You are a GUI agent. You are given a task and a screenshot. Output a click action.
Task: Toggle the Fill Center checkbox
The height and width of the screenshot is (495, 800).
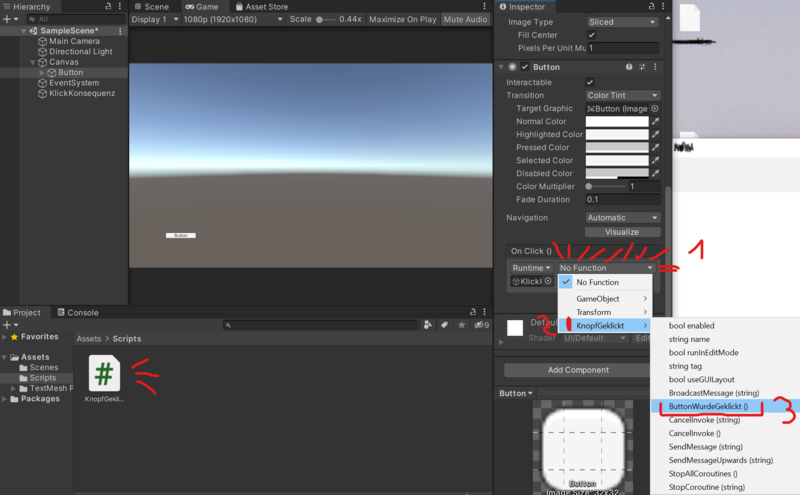pos(590,35)
